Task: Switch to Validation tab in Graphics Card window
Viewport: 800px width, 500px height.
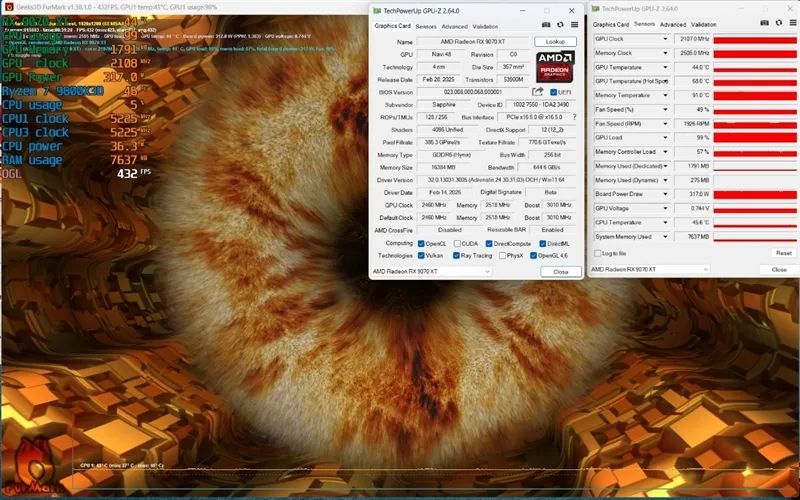Action: click(485, 27)
